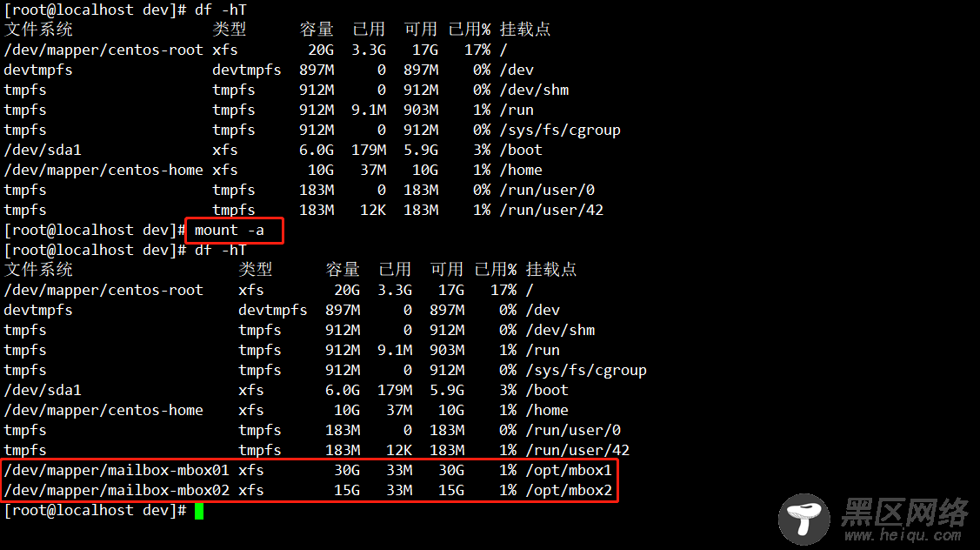Click the '类型' header of the second df output
The width and height of the screenshot is (980, 550).
click(x=255, y=270)
